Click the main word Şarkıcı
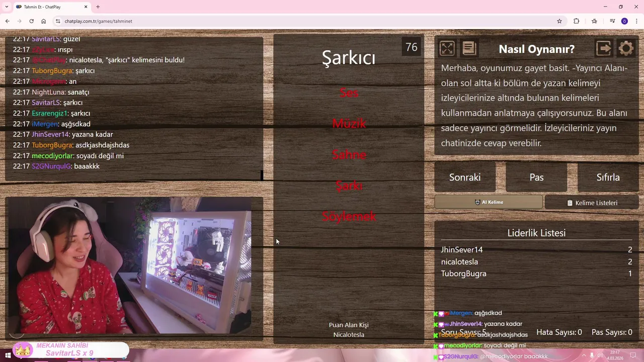The image size is (644, 362). pos(349,58)
